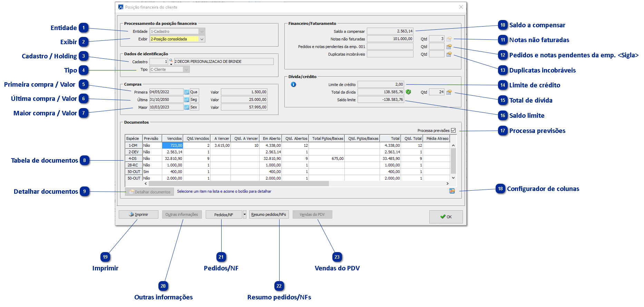
Task: Click the Imprimir button
Action: tap(138, 214)
